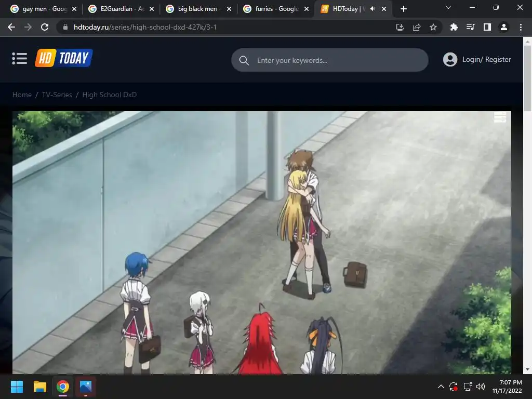The image size is (532, 399).
Task: Close the E2Guardian tab
Action: (x=152, y=9)
